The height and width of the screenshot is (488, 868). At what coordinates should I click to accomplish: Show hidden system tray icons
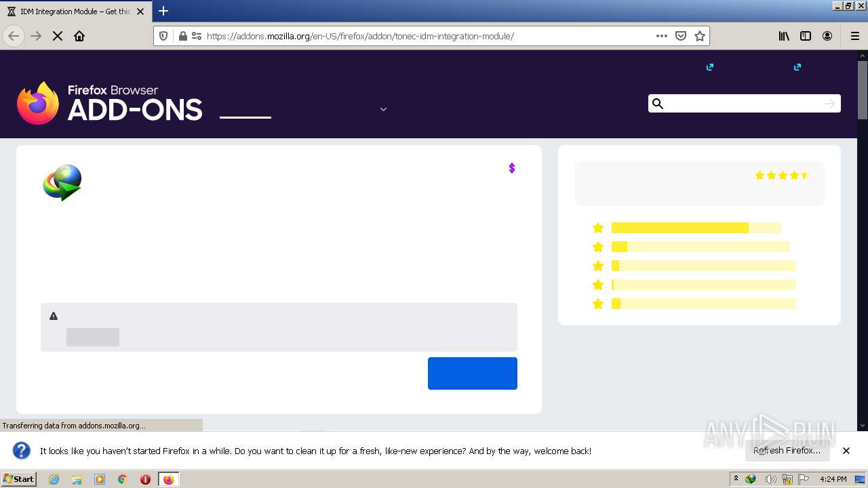tap(736, 479)
